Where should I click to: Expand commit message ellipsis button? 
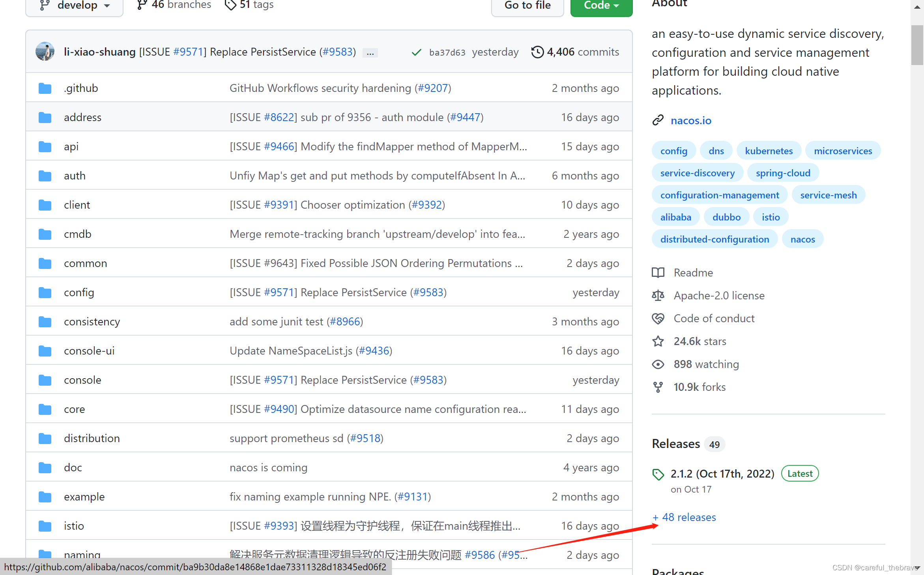370,53
